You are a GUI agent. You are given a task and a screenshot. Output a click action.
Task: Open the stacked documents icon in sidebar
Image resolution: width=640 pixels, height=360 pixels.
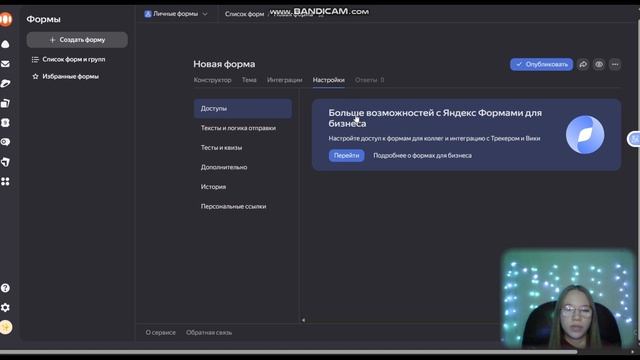coord(5,103)
